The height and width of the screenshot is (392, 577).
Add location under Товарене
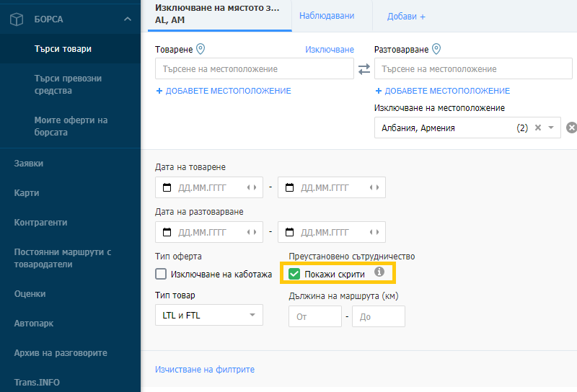[224, 91]
